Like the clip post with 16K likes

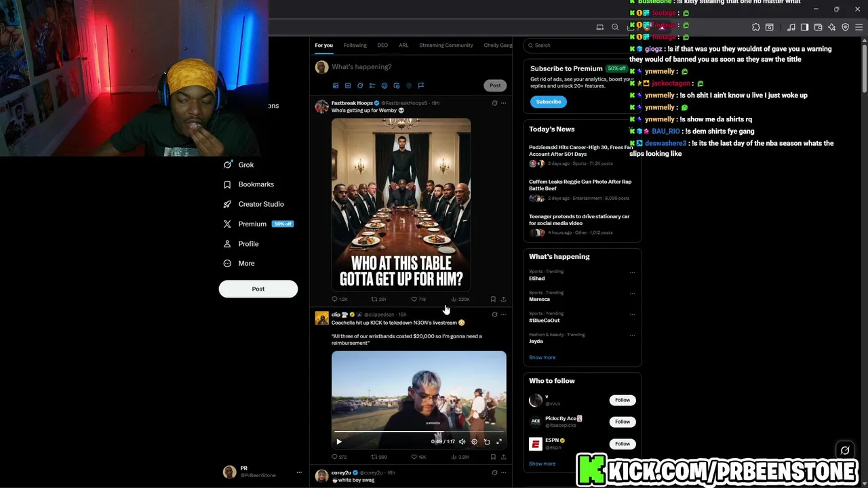418,457
